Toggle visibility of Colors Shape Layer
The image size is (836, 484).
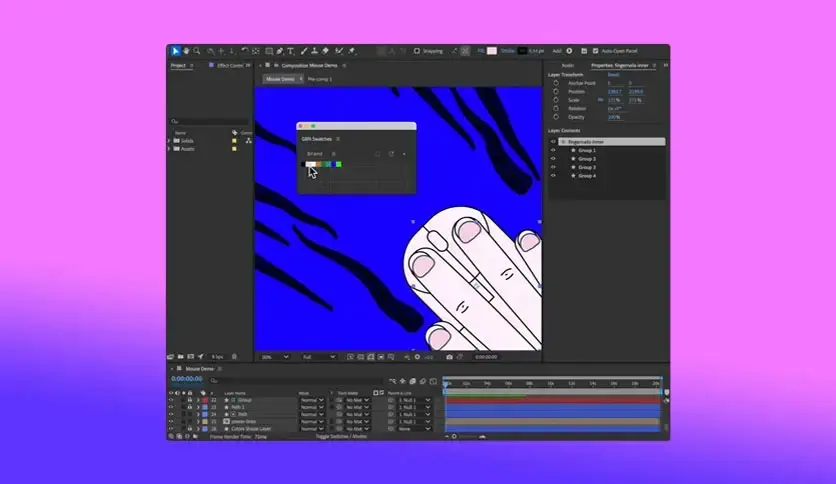171,429
